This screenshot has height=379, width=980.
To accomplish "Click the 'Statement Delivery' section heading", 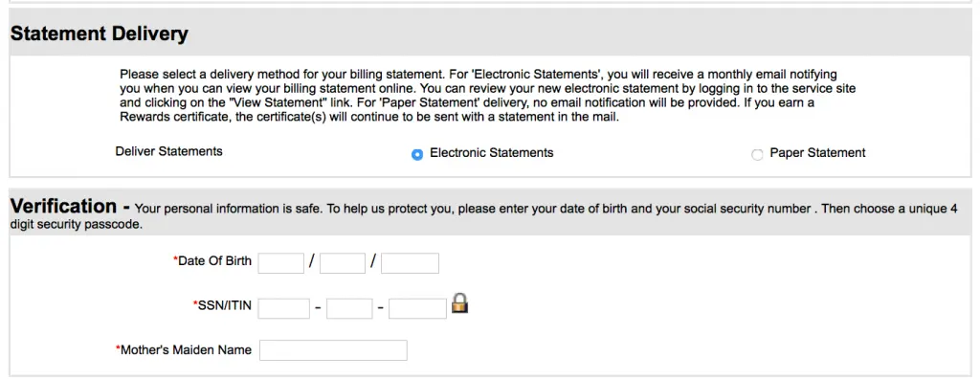I will point(100,33).
